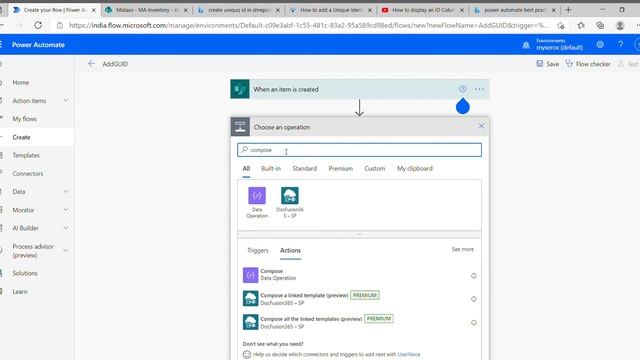Click the AddGUID flow name
Viewport: 640px width, 360px height.
[115, 64]
